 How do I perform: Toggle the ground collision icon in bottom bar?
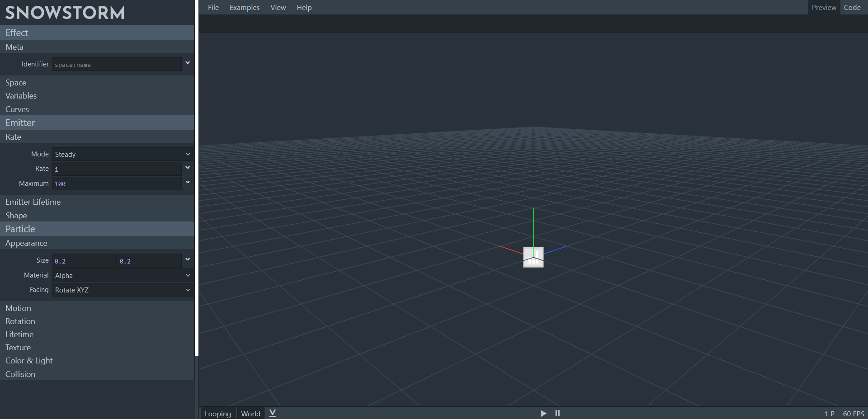click(x=273, y=413)
